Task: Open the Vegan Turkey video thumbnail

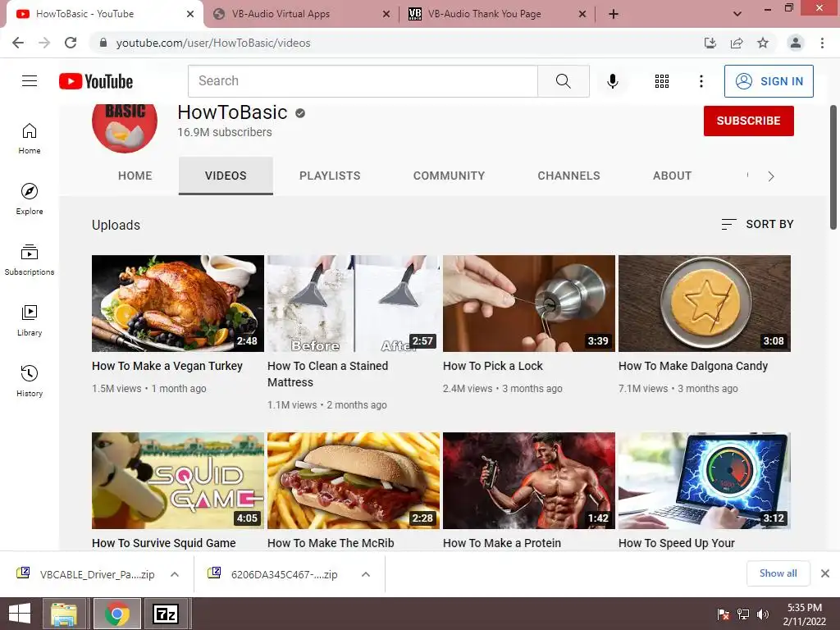Action: [178, 304]
